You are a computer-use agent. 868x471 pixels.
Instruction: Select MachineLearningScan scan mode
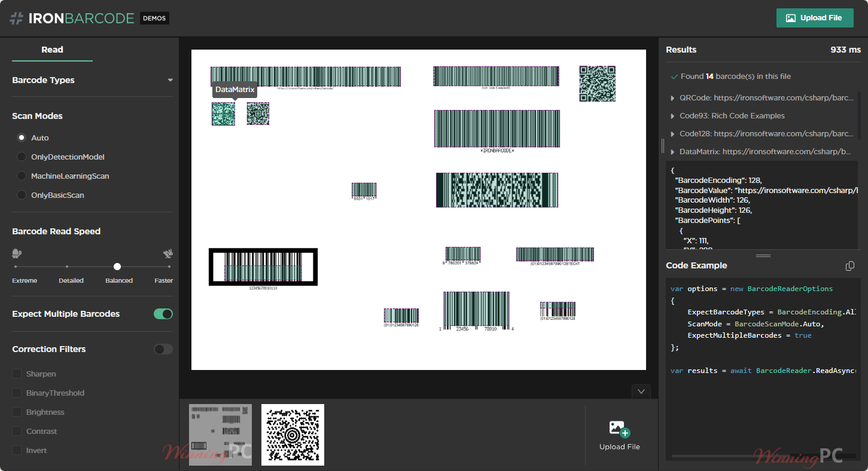coord(22,176)
